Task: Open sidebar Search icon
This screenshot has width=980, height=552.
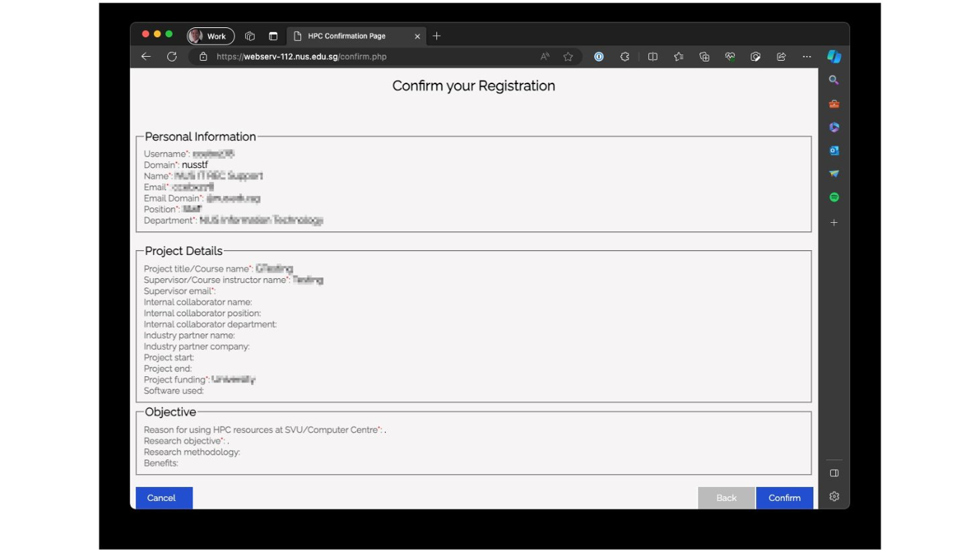Action: coord(834,81)
